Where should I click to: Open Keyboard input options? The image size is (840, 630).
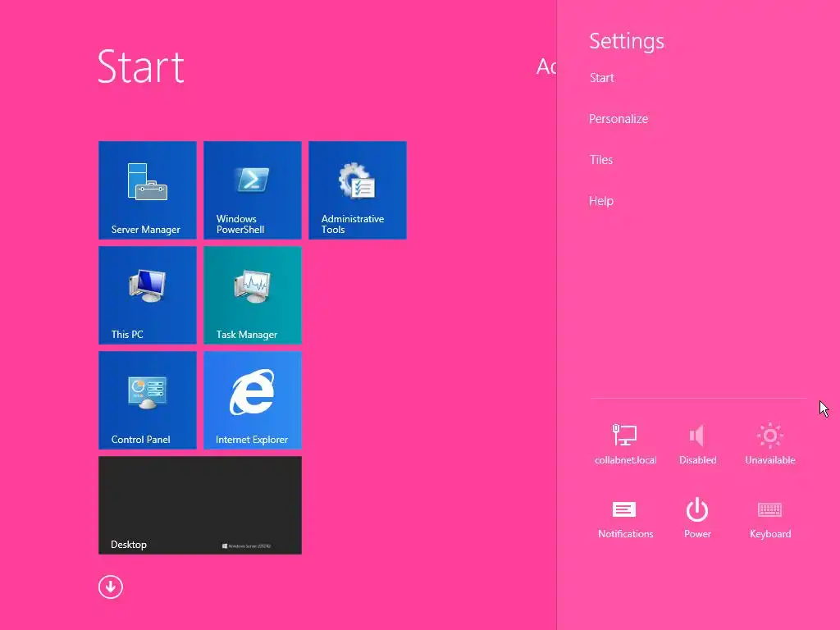tap(769, 518)
